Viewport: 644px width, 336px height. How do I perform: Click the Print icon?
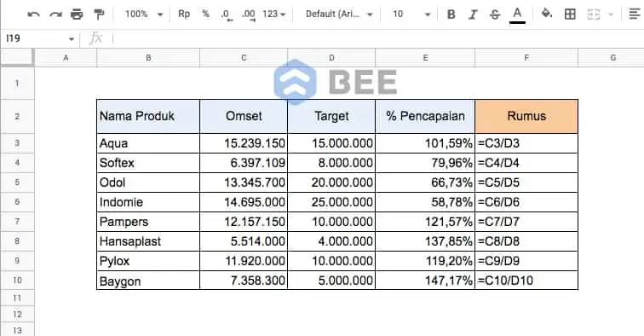77,14
